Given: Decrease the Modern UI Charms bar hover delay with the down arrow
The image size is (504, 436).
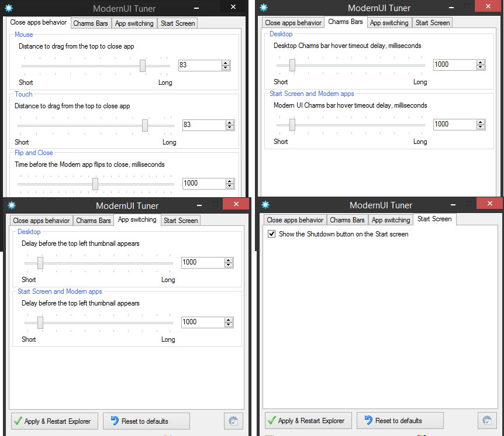Looking at the screenshot, I should [481, 127].
